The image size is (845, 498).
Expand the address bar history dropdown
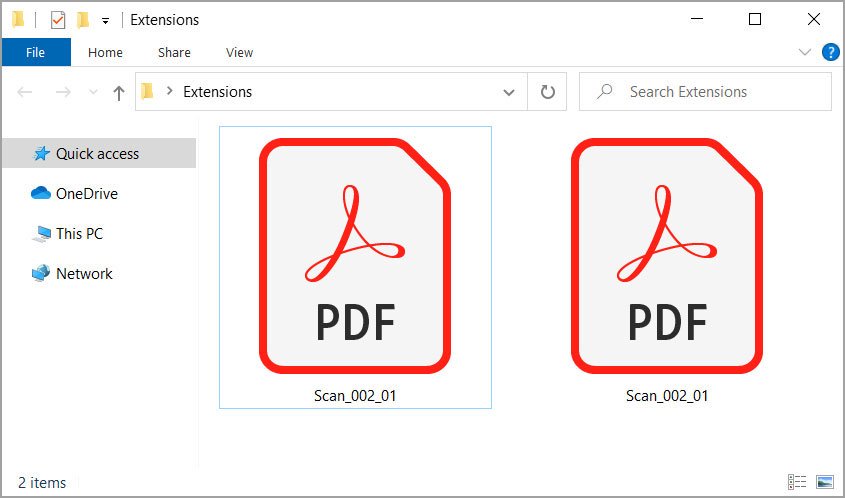coord(509,92)
